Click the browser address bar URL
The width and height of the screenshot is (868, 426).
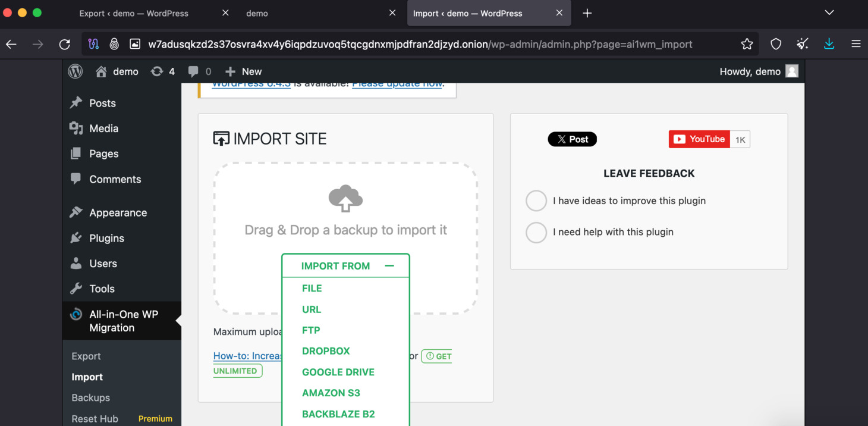420,44
